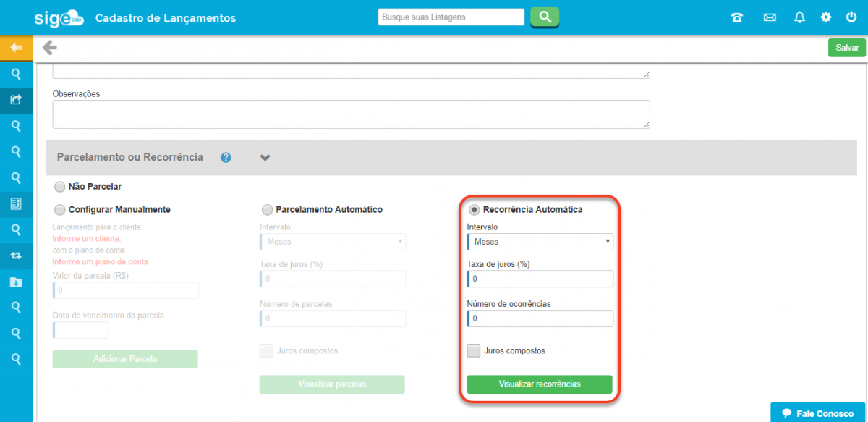Select the Configurar Manualmente radio option
Screen dimensions: 868x422
click(x=59, y=209)
